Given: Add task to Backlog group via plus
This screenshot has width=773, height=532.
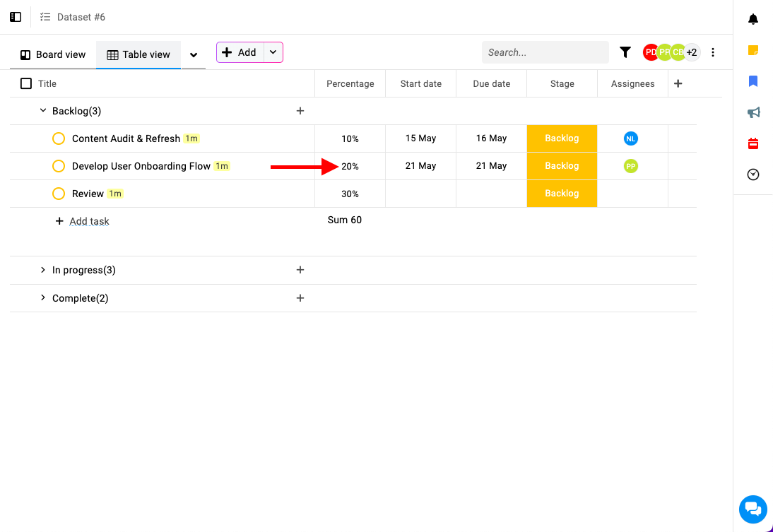Looking at the screenshot, I should pyautogui.click(x=300, y=111).
